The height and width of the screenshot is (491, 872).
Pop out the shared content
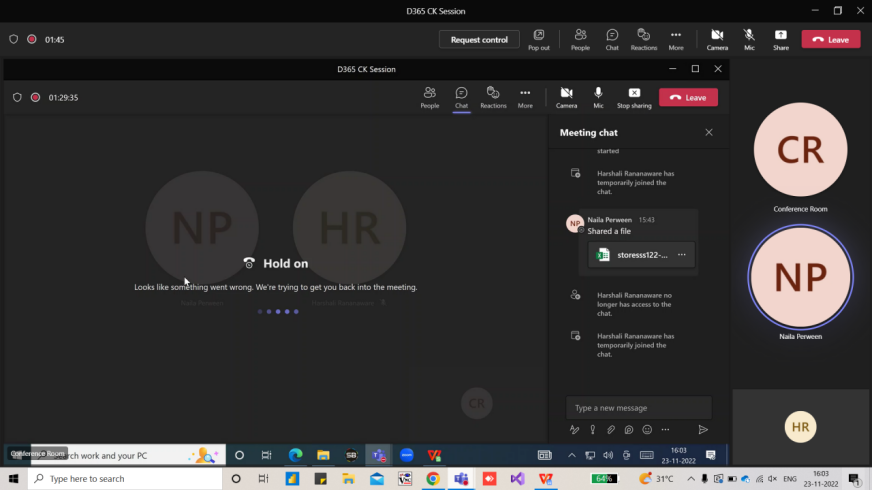(538, 39)
